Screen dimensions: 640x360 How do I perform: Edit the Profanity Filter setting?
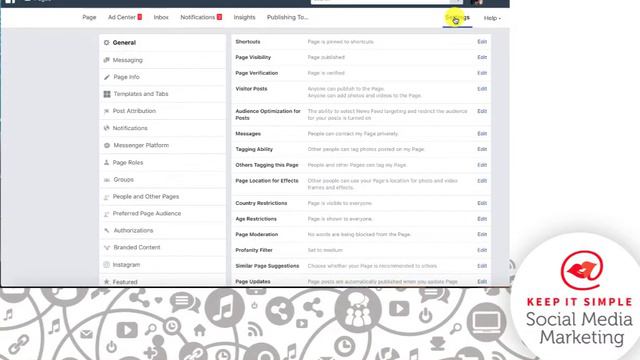(482, 250)
